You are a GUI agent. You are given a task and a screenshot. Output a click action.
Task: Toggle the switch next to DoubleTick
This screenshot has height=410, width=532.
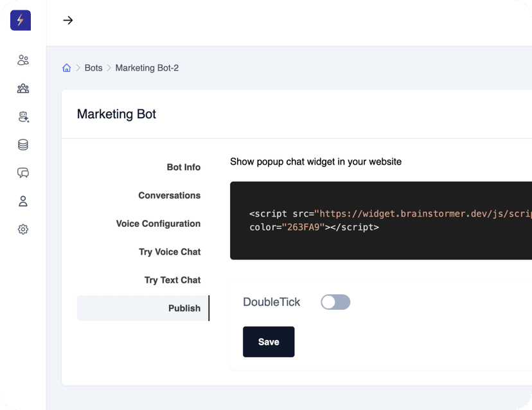(x=335, y=302)
